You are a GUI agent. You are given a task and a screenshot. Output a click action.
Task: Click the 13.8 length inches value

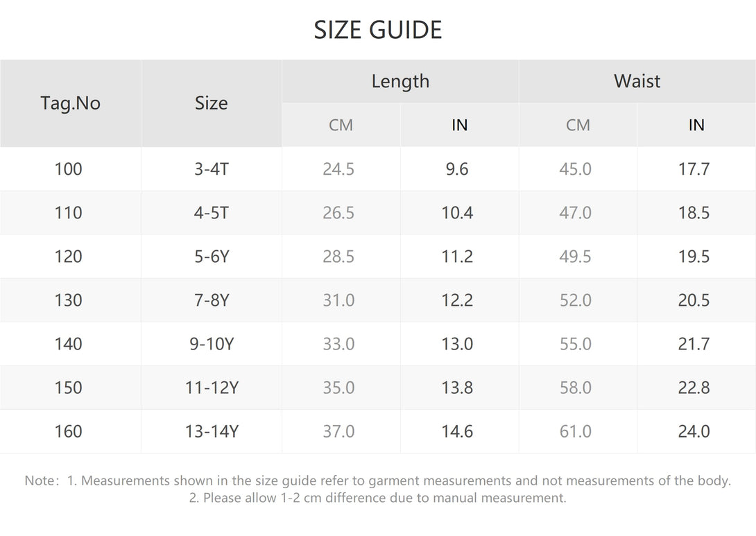pos(457,388)
